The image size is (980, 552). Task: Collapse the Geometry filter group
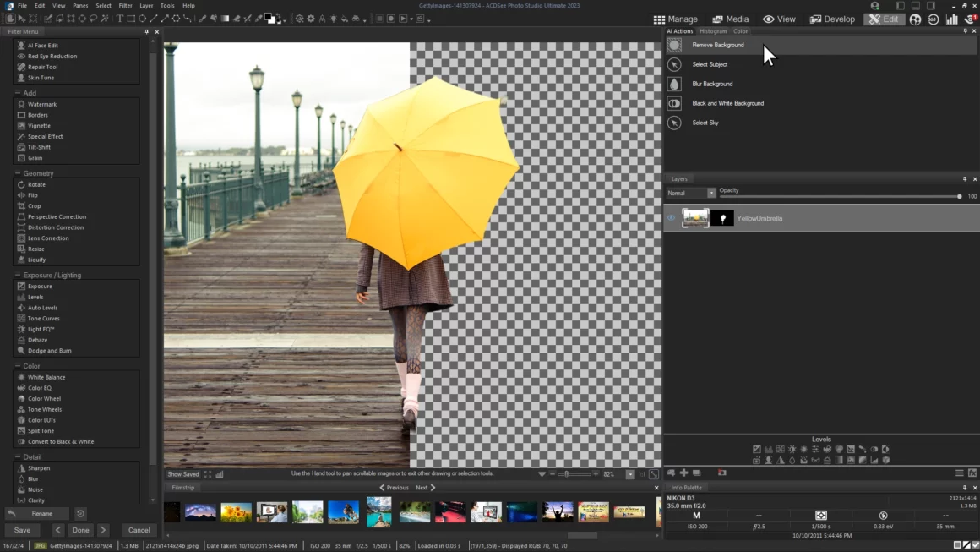coord(18,173)
